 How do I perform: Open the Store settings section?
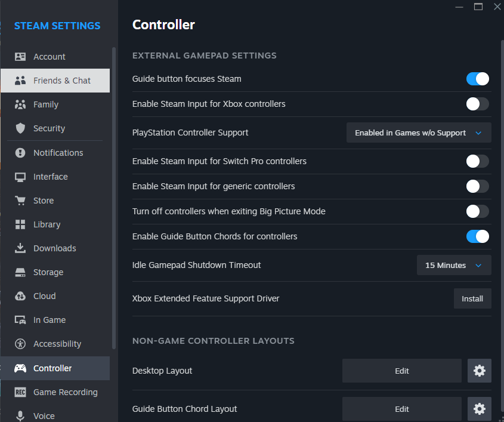pos(55,201)
